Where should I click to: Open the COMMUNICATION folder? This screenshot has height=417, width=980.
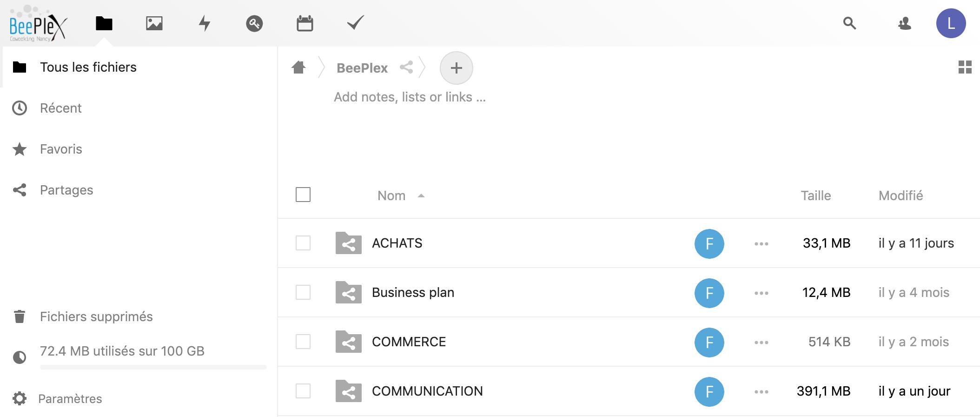click(427, 391)
